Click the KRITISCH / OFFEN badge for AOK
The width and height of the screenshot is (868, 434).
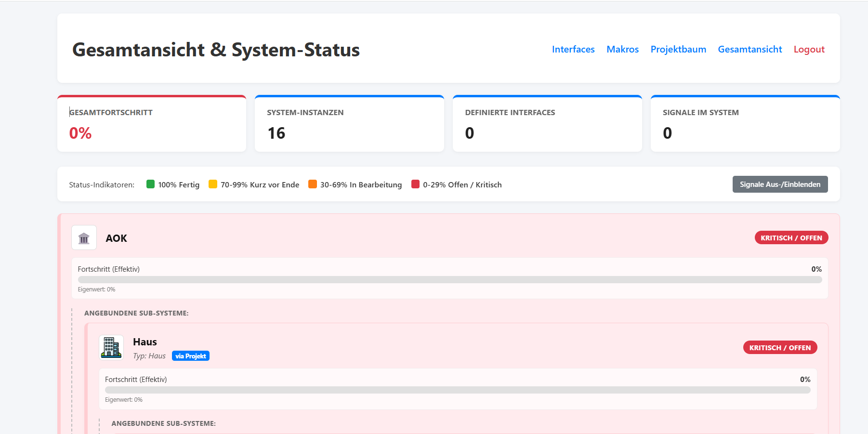click(x=791, y=237)
